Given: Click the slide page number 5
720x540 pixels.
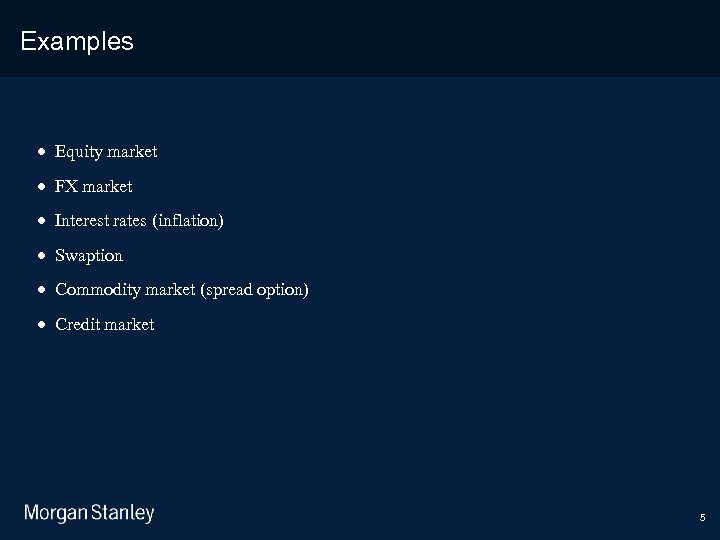Looking at the screenshot, I should [x=702, y=518].
